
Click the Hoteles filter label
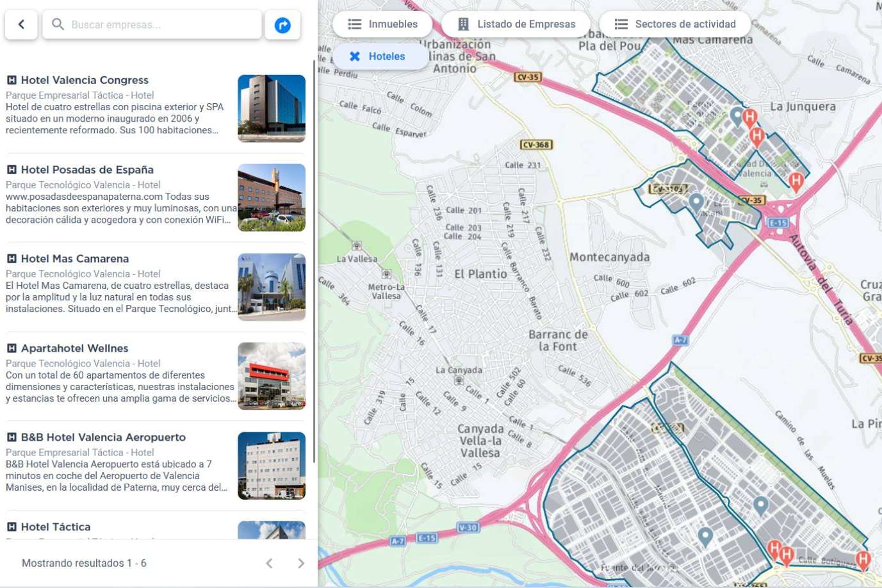click(x=387, y=56)
